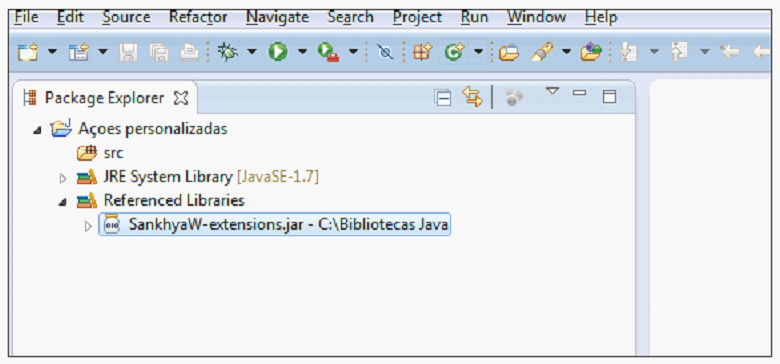The image size is (780, 364).
Task: Click the New Java Package icon
Action: tap(423, 52)
